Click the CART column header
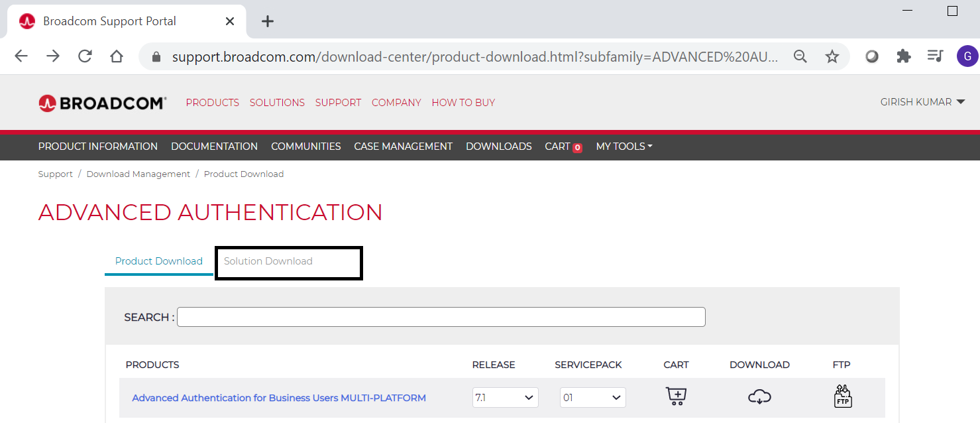This screenshot has height=423, width=980. 676,365
